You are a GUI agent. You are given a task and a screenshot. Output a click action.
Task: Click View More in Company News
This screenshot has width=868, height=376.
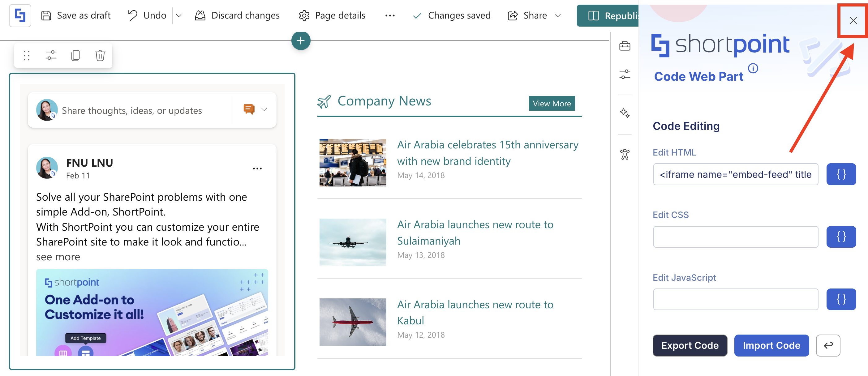pyautogui.click(x=552, y=104)
